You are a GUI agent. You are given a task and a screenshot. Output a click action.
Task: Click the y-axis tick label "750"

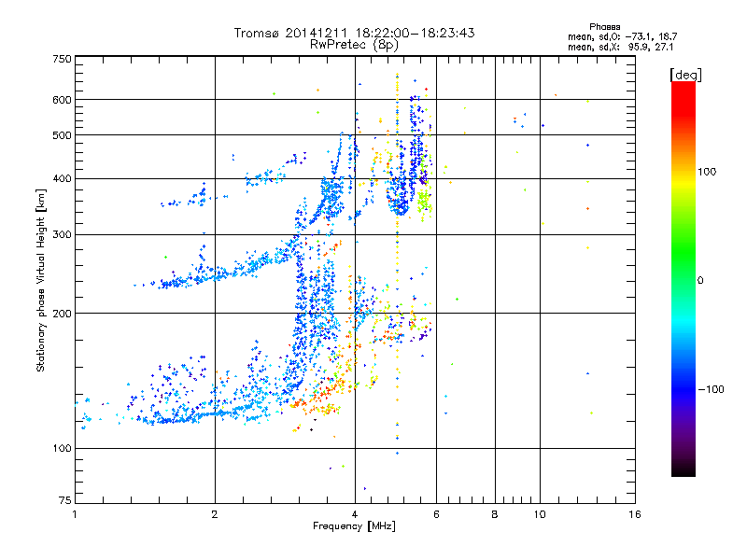[62, 59]
